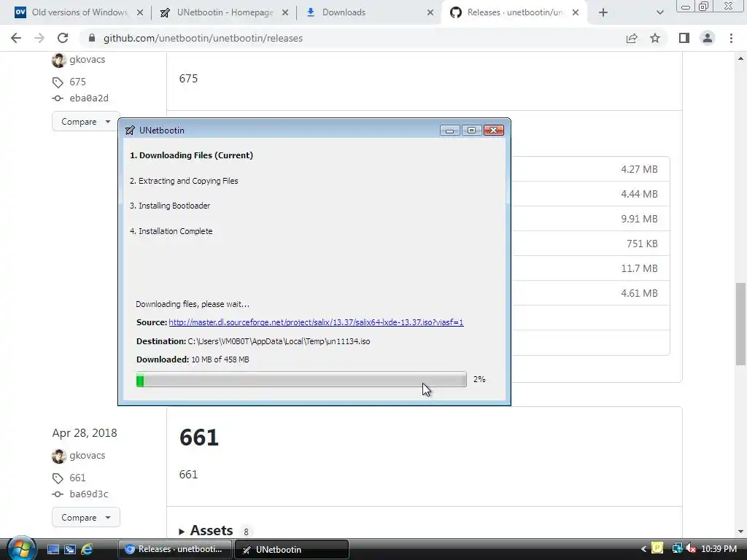
Task: Open Chrome three-dot menu
Action: point(731,38)
